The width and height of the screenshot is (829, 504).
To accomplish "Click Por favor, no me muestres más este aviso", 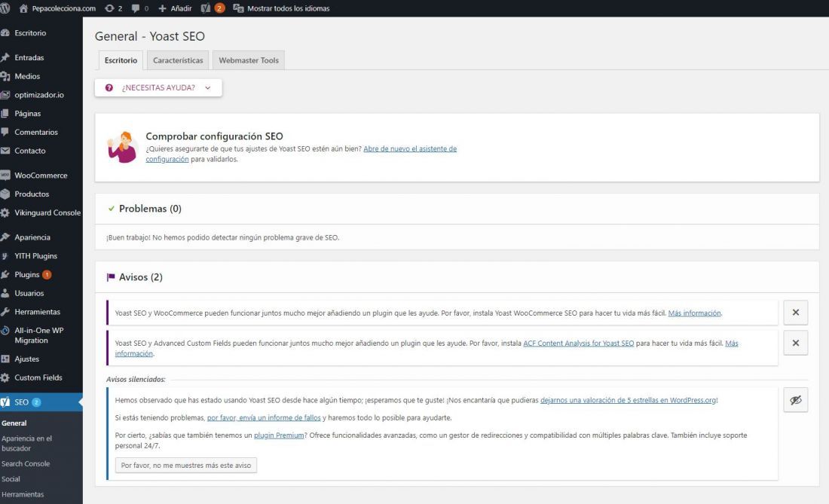I will (x=186, y=466).
